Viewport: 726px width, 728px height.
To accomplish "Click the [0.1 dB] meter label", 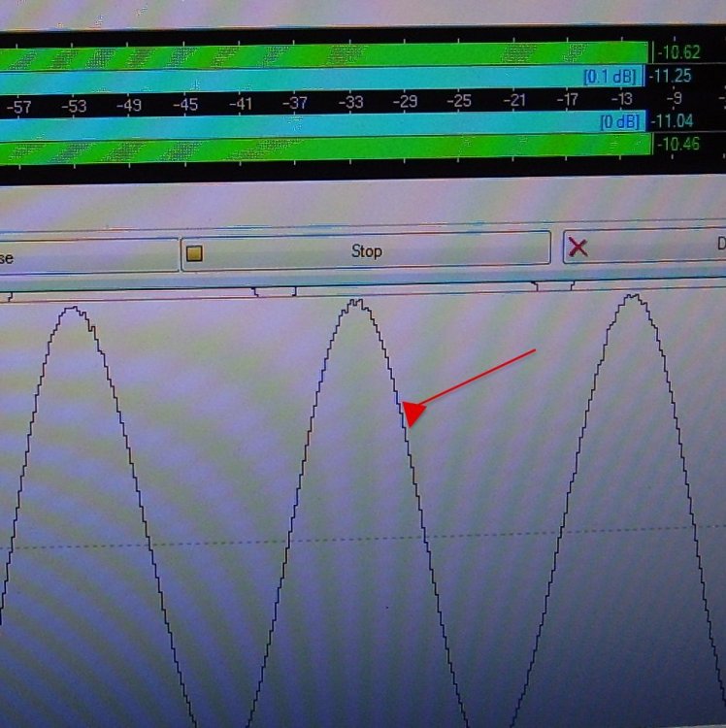I will (610, 77).
